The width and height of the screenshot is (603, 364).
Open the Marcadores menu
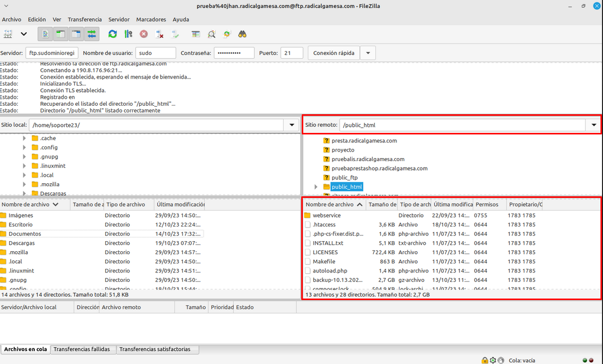point(151,19)
